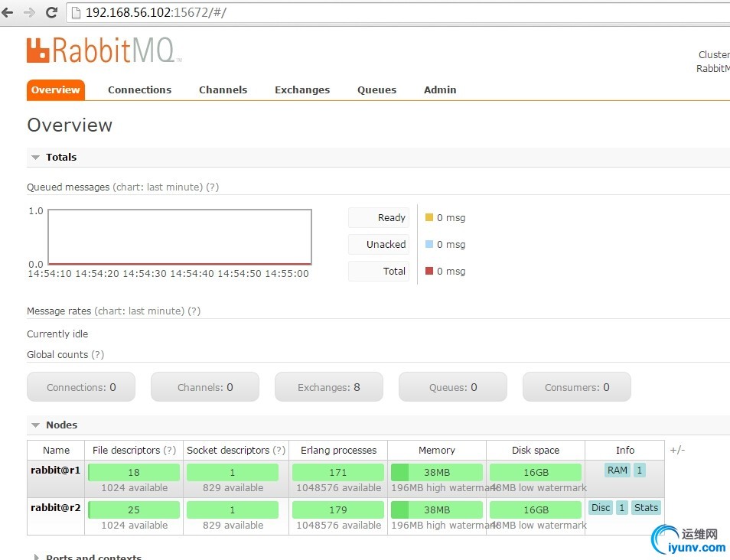Image resolution: width=730 pixels, height=560 pixels.
Task: Click the red Total color swatch
Action: tap(429, 271)
